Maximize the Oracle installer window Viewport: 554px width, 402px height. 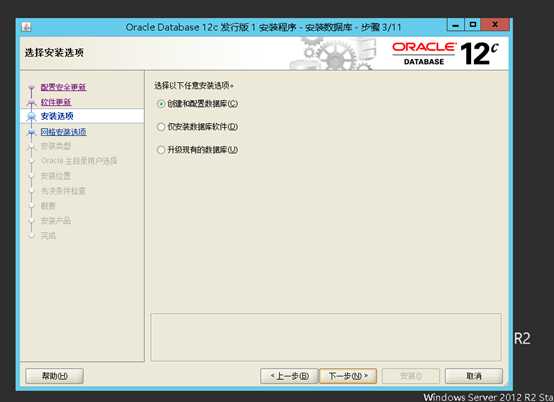(x=472, y=25)
